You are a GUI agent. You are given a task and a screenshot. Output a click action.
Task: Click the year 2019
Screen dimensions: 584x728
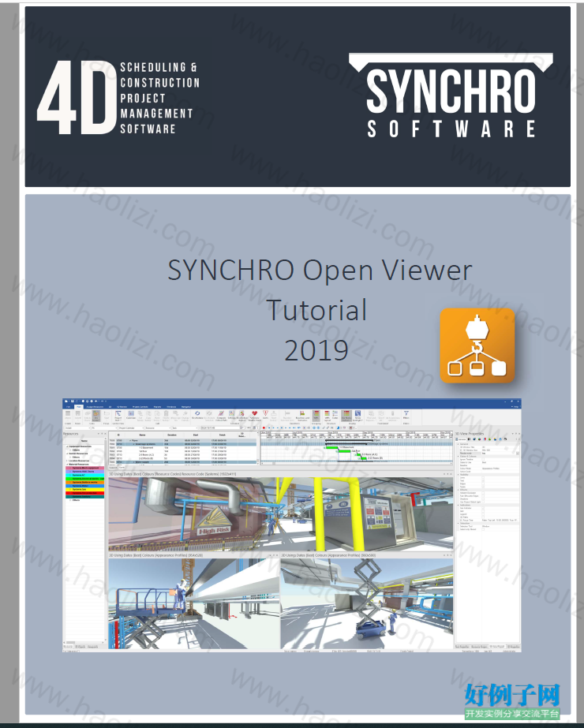(x=316, y=350)
